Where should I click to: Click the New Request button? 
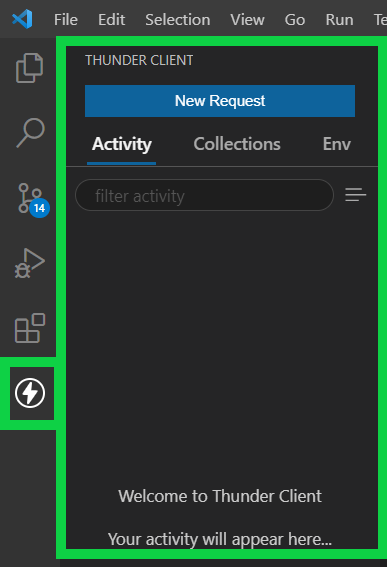pyautogui.click(x=220, y=101)
